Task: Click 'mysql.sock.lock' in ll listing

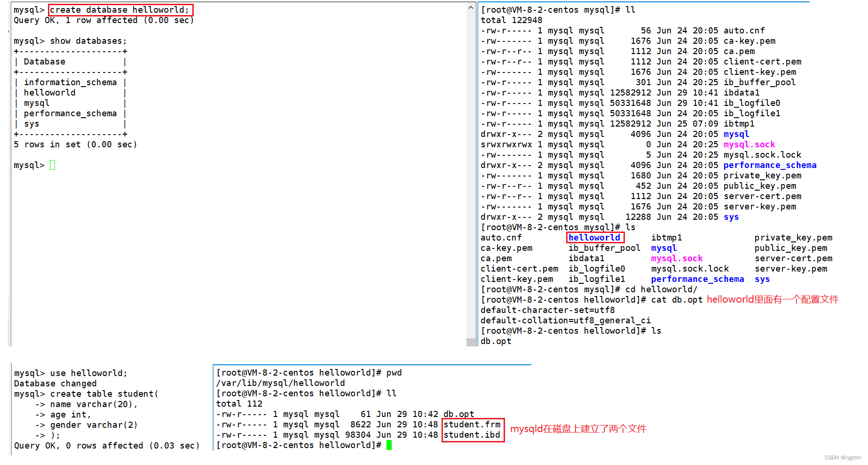Action: 762,155
